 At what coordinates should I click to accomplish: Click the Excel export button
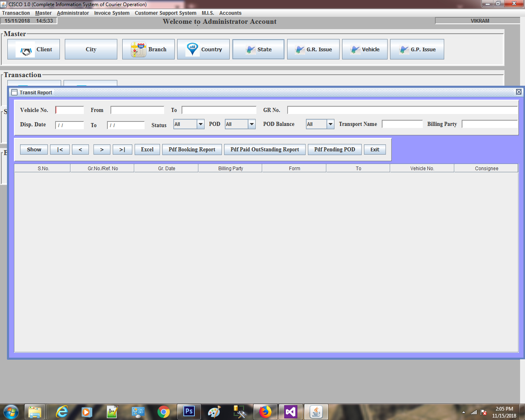click(147, 150)
